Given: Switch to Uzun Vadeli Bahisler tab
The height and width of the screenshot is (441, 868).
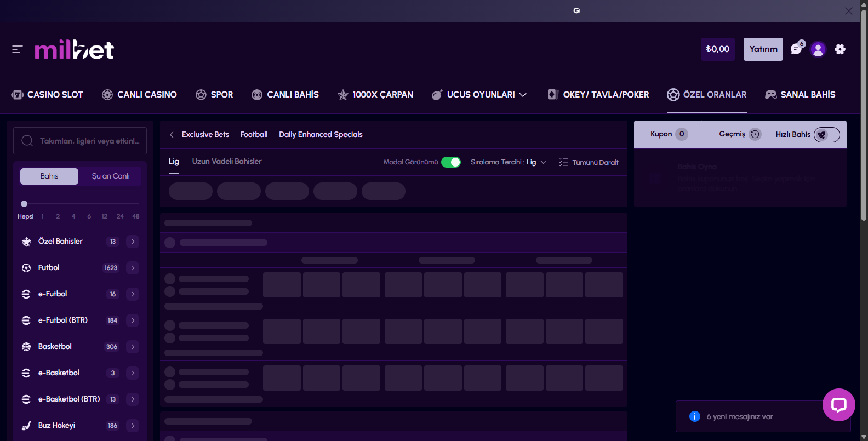Looking at the screenshot, I should 227,162.
